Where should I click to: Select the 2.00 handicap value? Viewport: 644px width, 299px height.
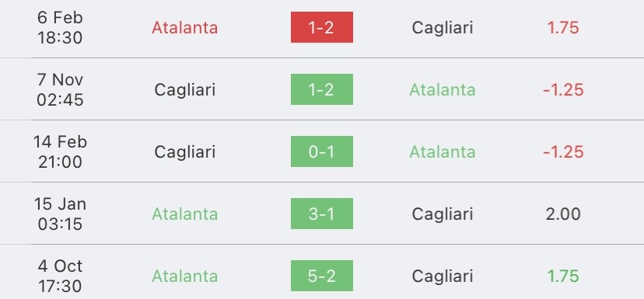tap(562, 214)
